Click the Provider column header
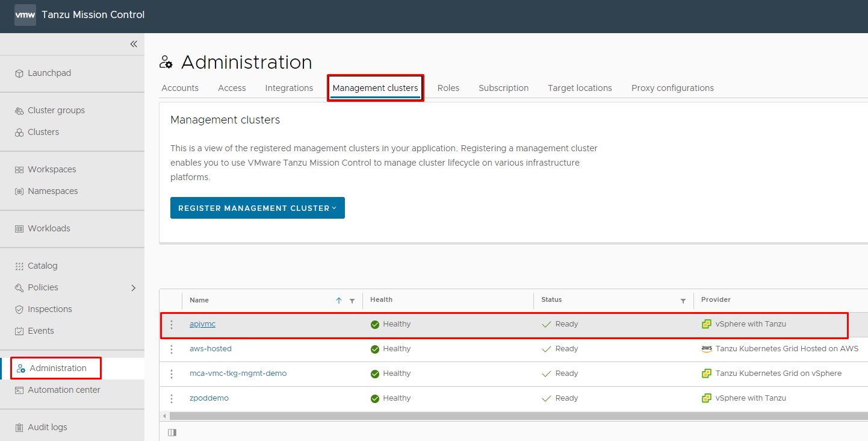The width and height of the screenshot is (868, 441). [x=716, y=300]
